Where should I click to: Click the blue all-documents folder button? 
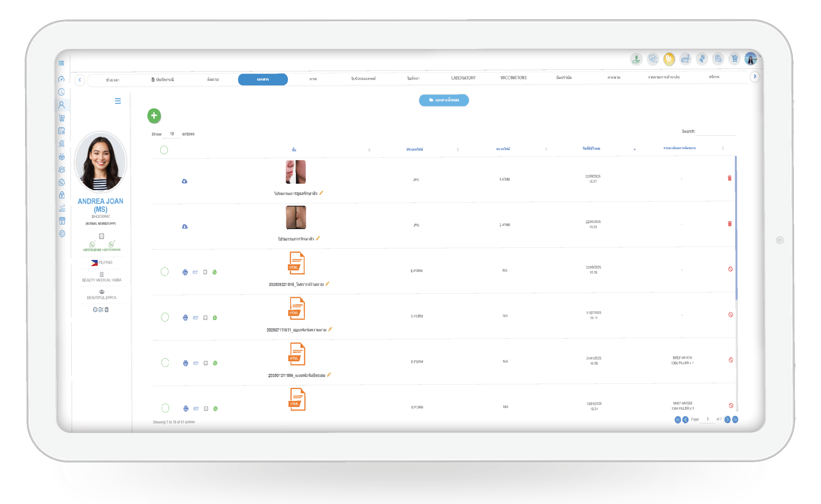444,100
